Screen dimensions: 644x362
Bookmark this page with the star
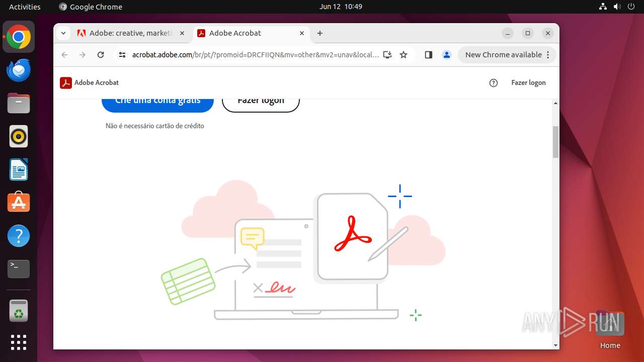click(x=404, y=55)
